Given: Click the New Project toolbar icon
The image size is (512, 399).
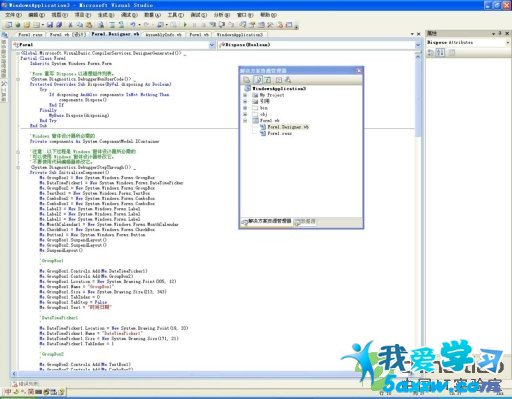Looking at the screenshot, I should coord(9,25).
